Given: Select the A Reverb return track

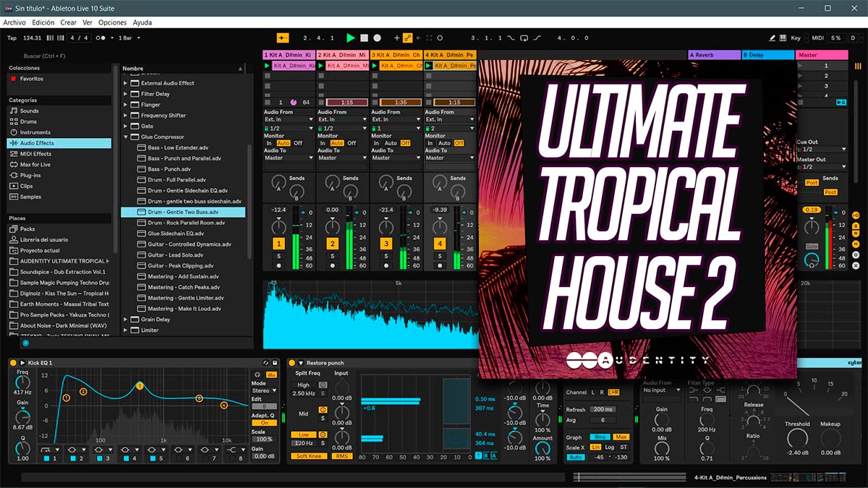Looking at the screenshot, I should 713,55.
